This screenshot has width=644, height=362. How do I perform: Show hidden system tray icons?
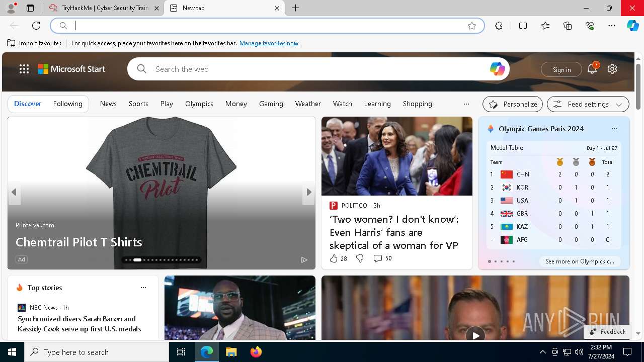pos(542,352)
